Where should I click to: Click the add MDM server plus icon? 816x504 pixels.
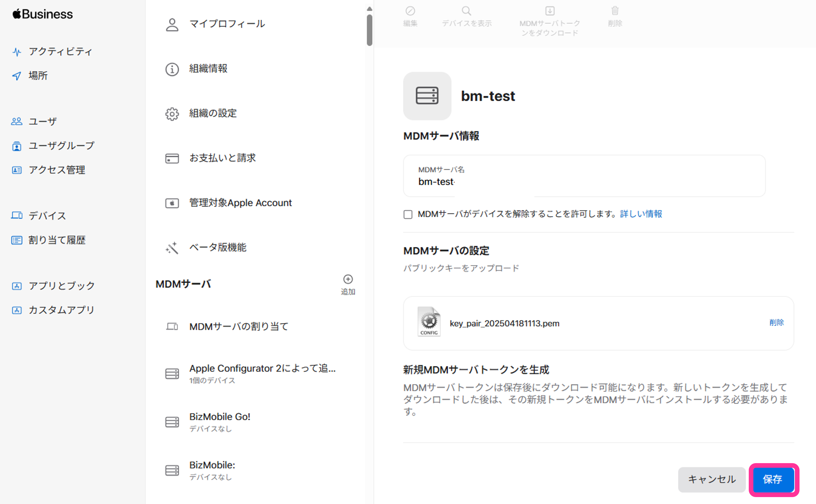348,279
